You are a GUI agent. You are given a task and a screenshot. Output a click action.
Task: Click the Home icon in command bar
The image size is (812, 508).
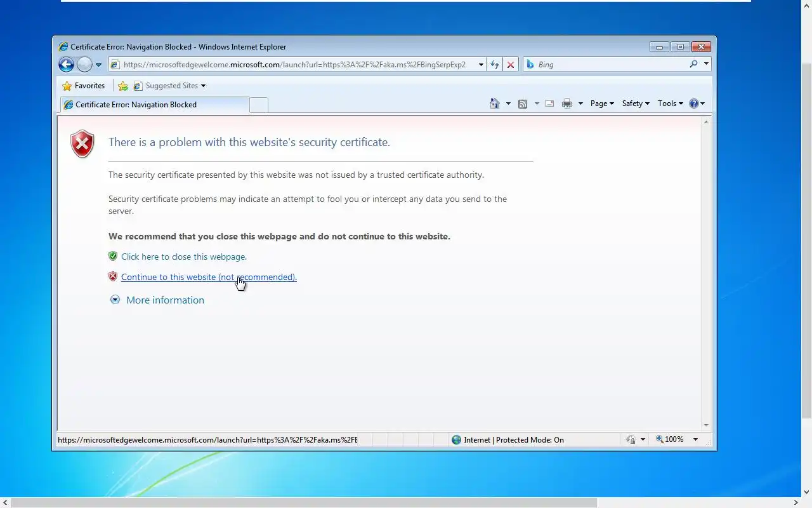(x=495, y=104)
